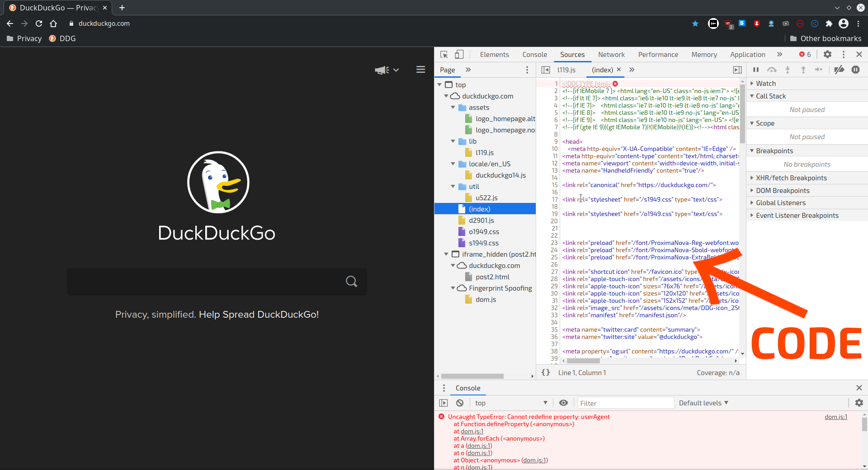Toggle the device toolbar icon

tap(459, 54)
